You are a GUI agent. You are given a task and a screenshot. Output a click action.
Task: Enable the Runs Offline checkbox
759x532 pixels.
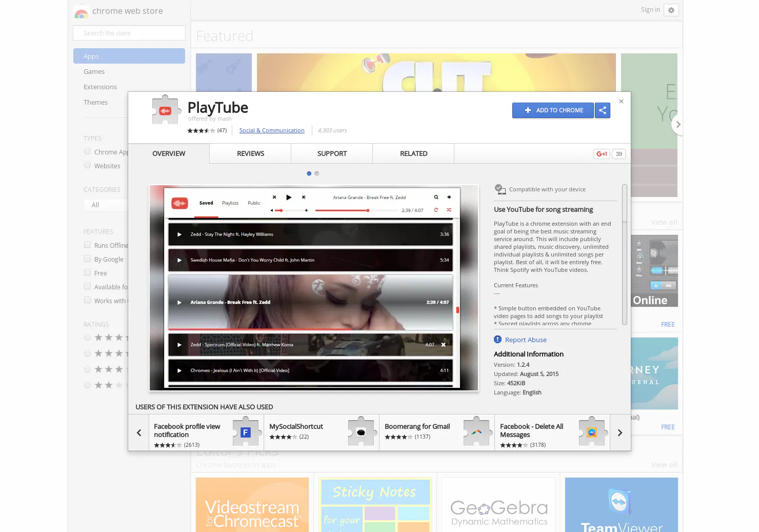[87, 245]
